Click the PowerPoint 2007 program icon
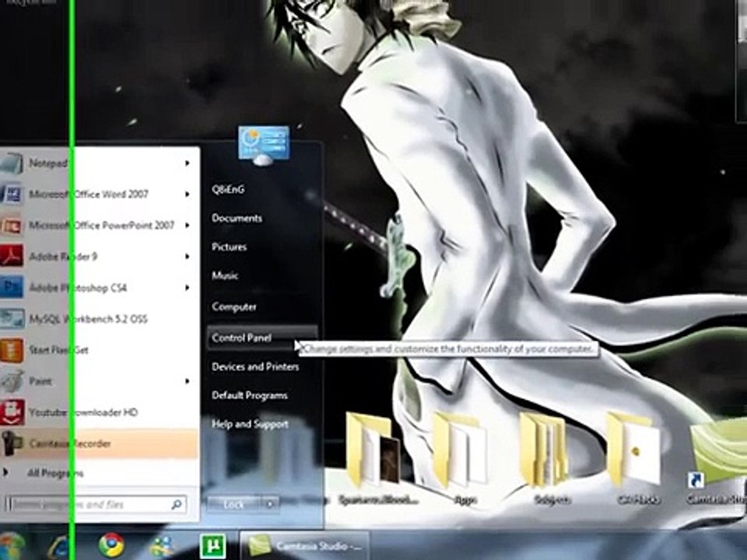747x560 pixels. [10, 226]
